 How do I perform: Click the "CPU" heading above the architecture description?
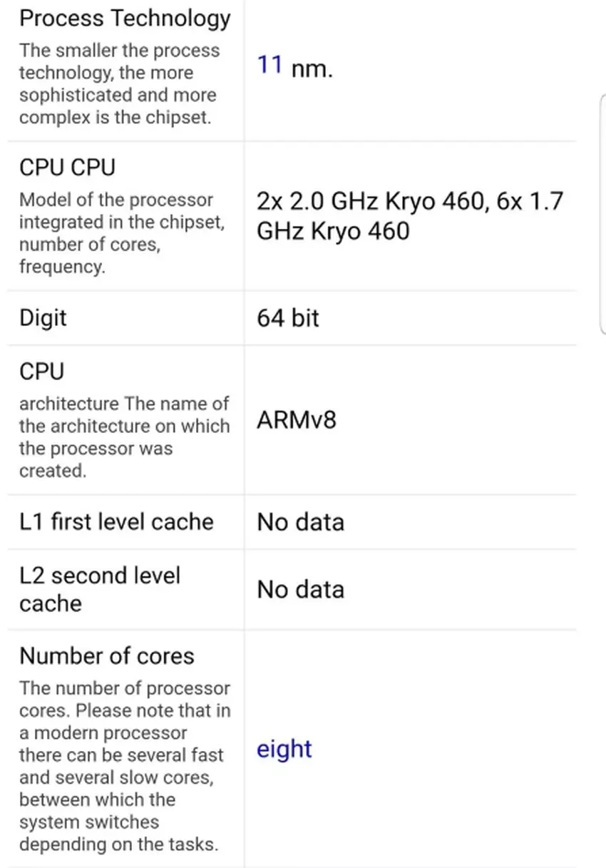[x=41, y=372]
